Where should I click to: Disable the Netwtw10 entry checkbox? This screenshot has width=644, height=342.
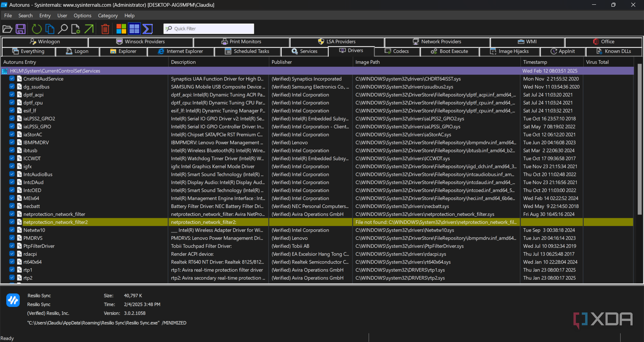click(12, 230)
